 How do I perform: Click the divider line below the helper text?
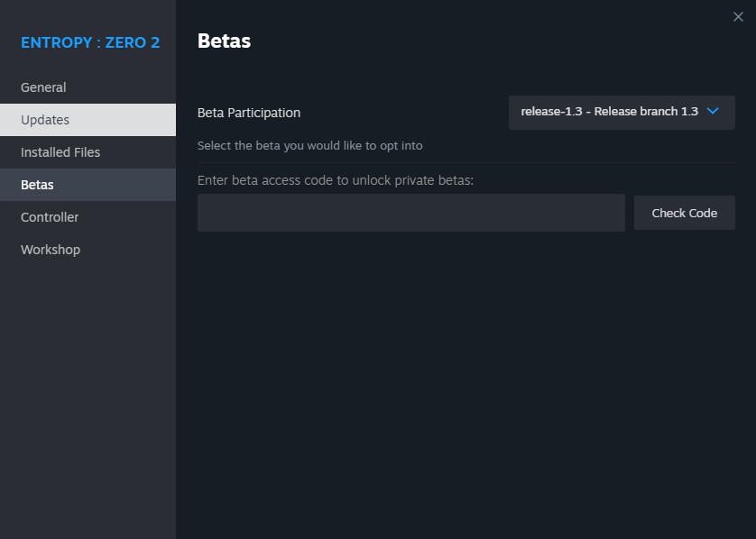pyautogui.click(x=466, y=163)
